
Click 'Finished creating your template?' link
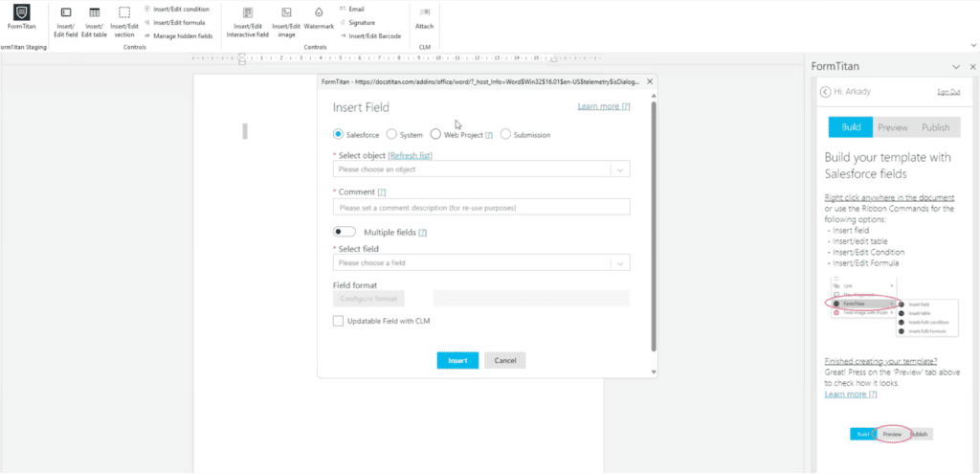(880, 361)
